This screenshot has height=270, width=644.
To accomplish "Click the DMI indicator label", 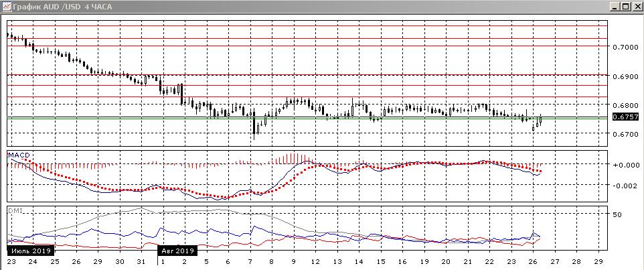I will coord(15,210).
